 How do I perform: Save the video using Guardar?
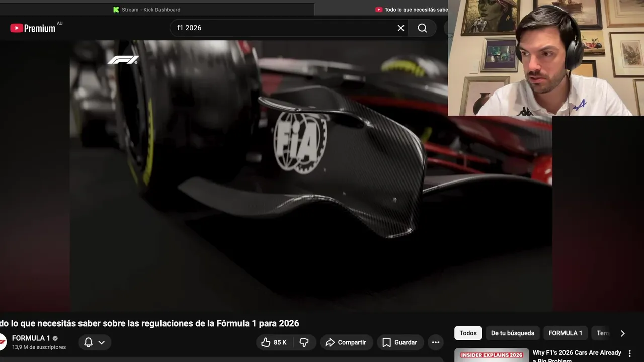point(400,342)
